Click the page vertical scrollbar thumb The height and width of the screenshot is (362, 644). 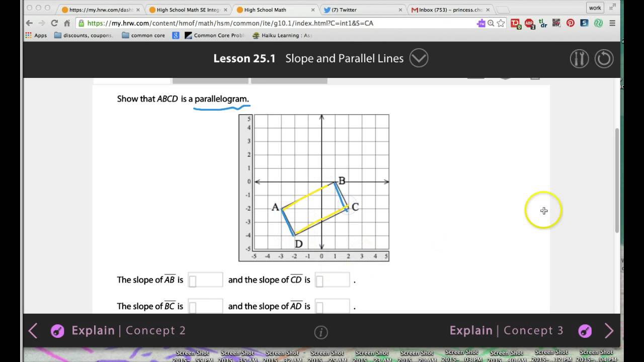(617, 180)
